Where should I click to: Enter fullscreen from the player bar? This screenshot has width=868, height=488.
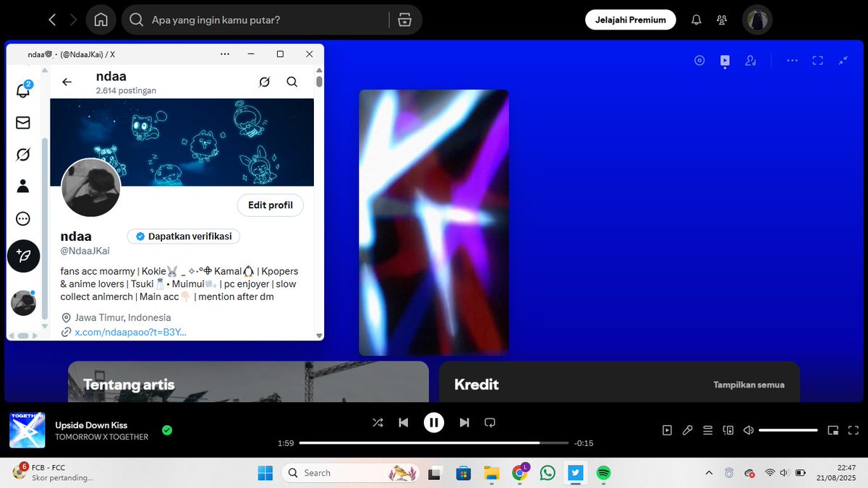(854, 430)
